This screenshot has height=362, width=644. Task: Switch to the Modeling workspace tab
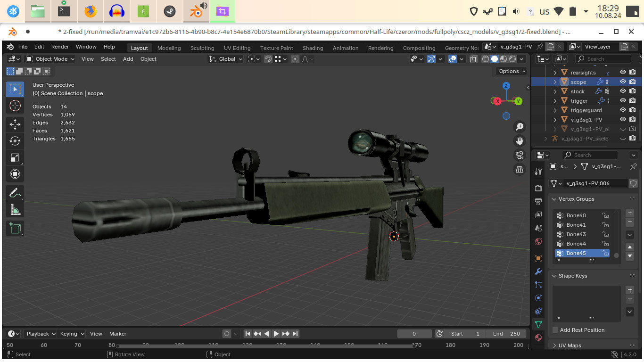click(169, 48)
